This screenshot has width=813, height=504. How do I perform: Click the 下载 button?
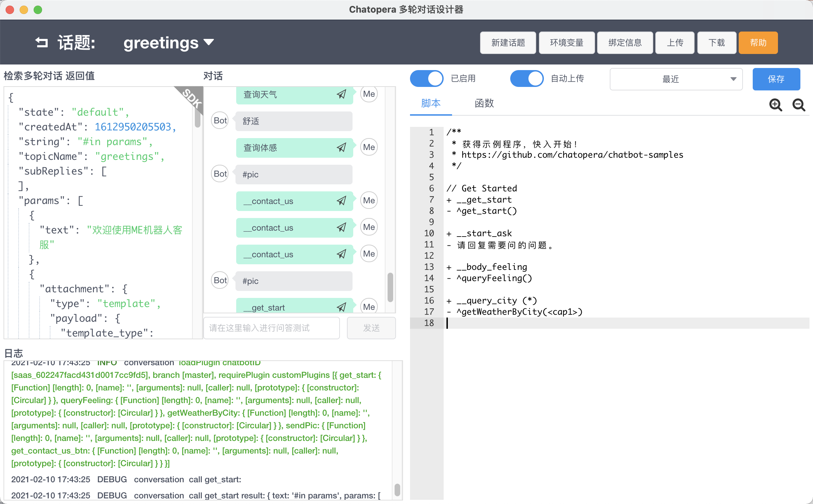(x=717, y=43)
